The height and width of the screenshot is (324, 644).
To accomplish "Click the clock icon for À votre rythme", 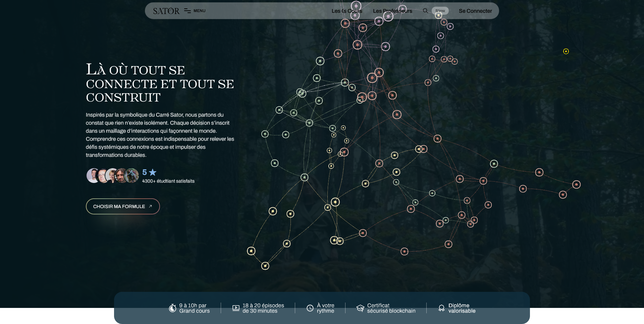I will pos(310,308).
